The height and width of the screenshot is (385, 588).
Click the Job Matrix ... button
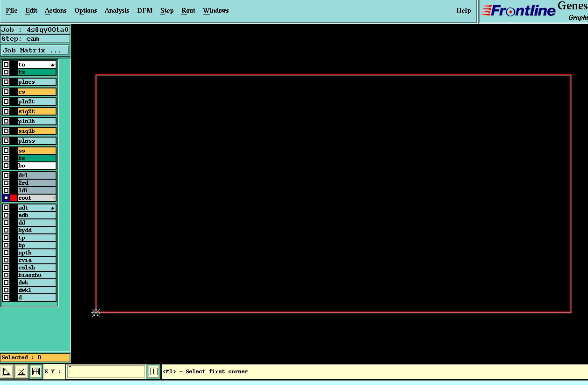[x=35, y=50]
